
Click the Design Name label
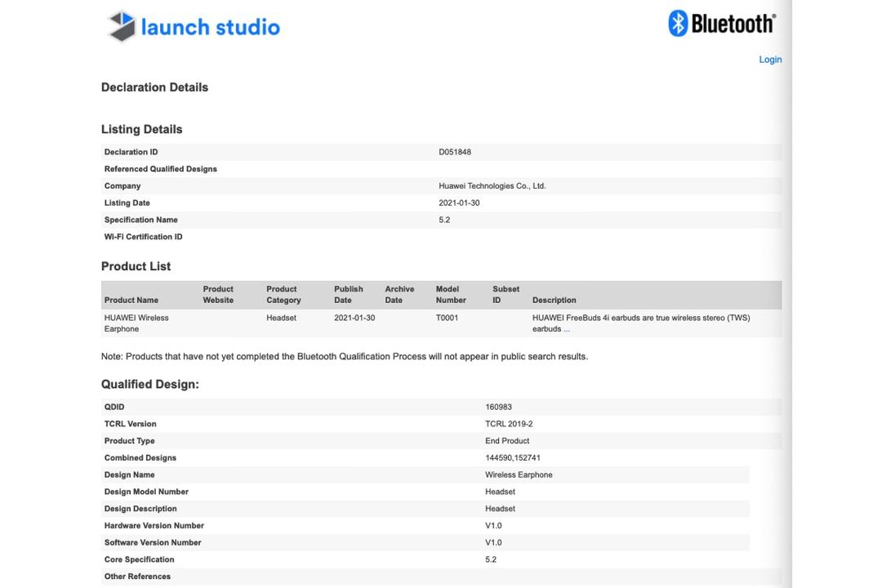(x=129, y=474)
